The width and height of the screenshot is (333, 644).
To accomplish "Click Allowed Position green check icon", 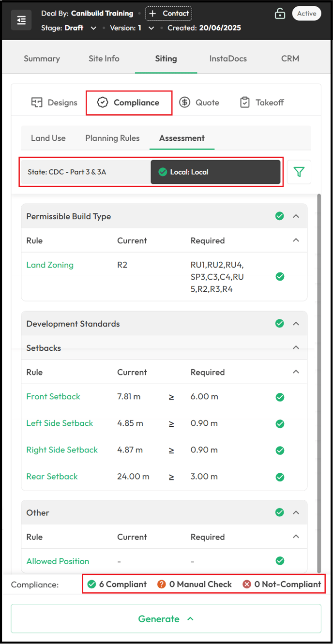I will 280,561.
